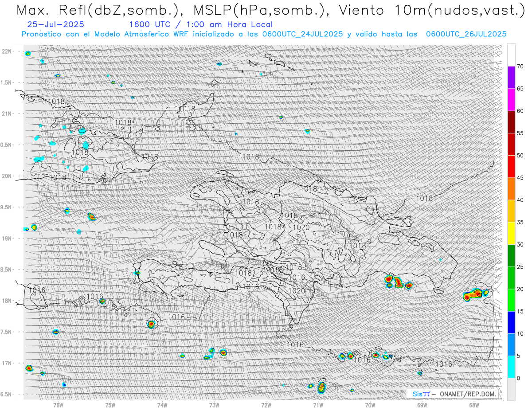The width and height of the screenshot is (532, 411).
Task: Pick the dark blue 10–15 dBZ colorbar segment
Action: pos(511,322)
